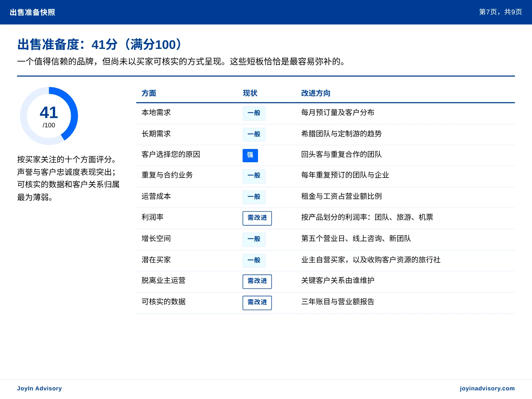Select 脱离业主运营 row label
The height and width of the screenshot is (399, 532).
(163, 281)
